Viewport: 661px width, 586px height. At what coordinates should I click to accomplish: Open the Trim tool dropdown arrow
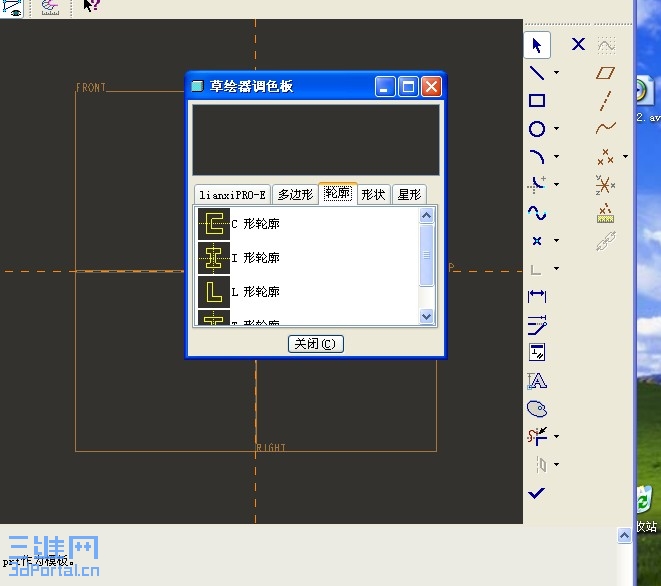556,436
